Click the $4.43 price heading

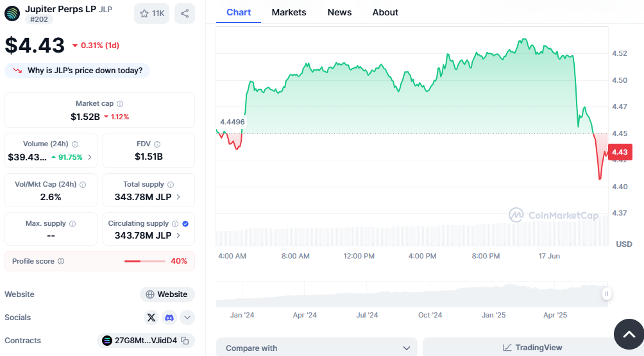(35, 45)
